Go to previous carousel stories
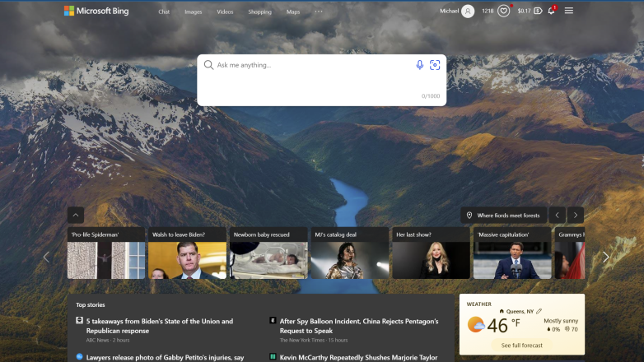Screen dimensions: 644x362 [x=46, y=257]
